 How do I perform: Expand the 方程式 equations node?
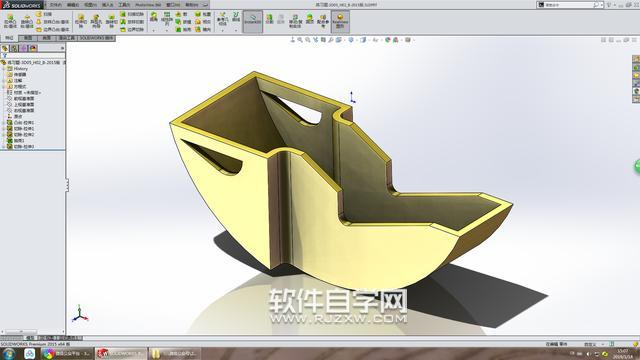pyautogui.click(x=4, y=87)
